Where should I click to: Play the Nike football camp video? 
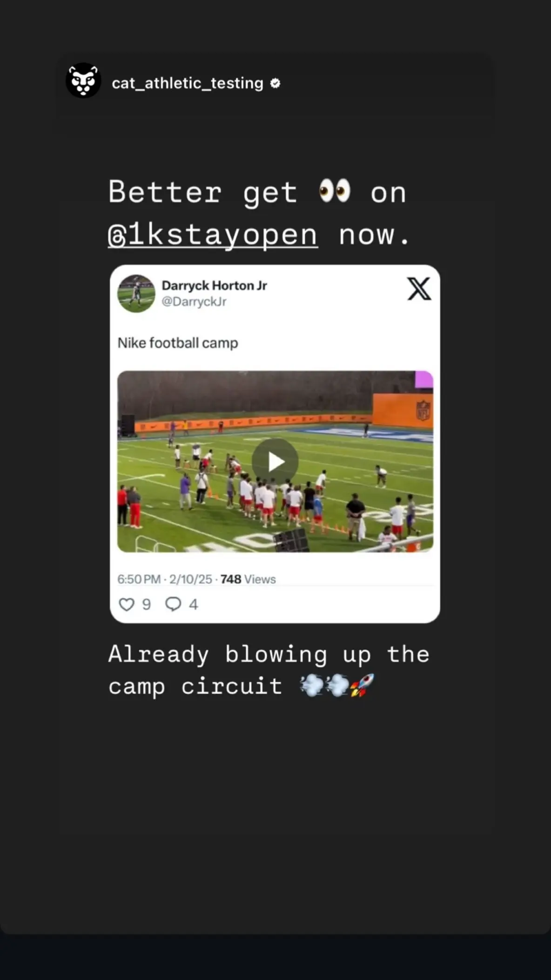[x=275, y=462]
